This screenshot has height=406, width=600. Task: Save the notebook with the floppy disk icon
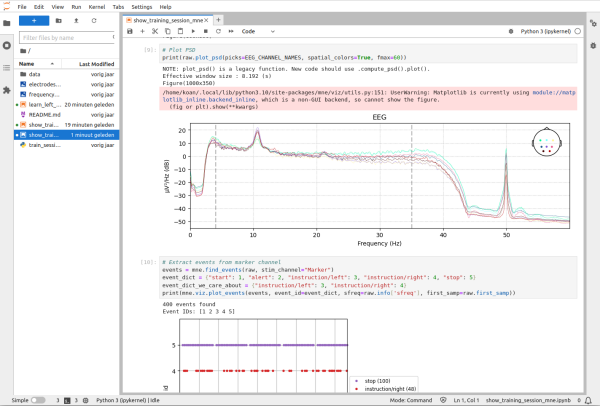click(130, 32)
